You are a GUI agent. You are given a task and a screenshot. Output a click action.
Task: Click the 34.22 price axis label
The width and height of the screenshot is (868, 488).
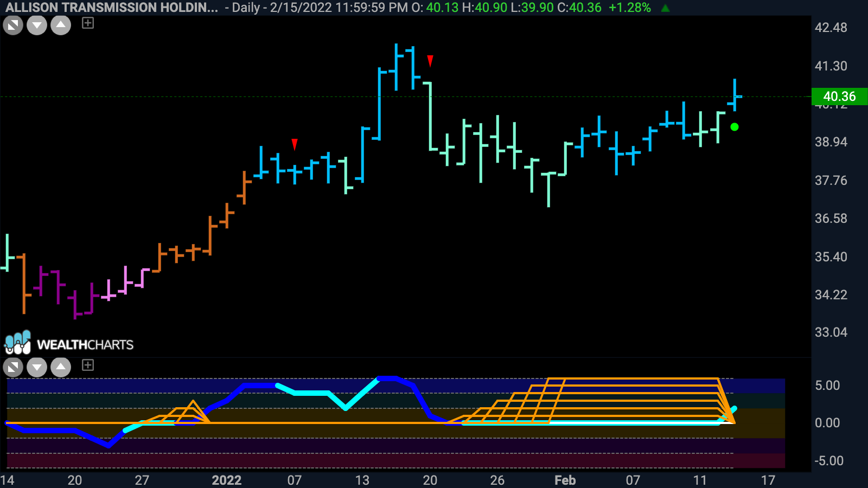[x=831, y=295]
